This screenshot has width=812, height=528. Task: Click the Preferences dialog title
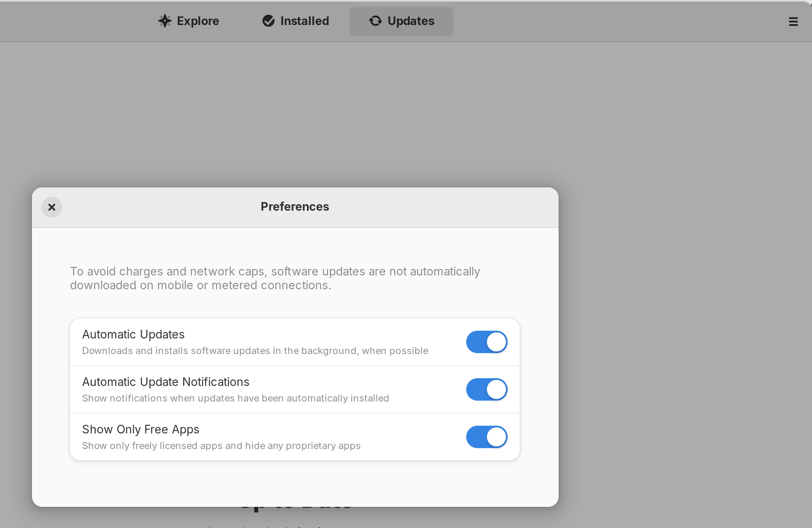click(x=295, y=207)
